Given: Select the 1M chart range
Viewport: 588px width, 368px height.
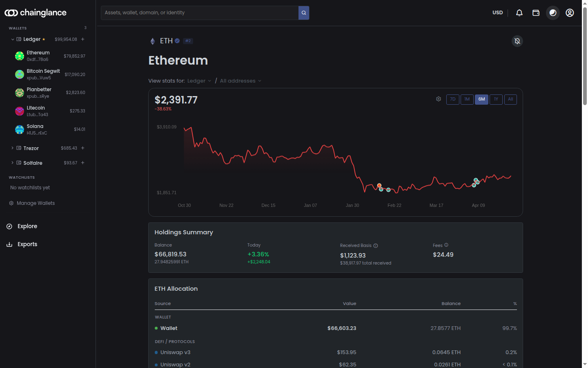Looking at the screenshot, I should (467, 99).
